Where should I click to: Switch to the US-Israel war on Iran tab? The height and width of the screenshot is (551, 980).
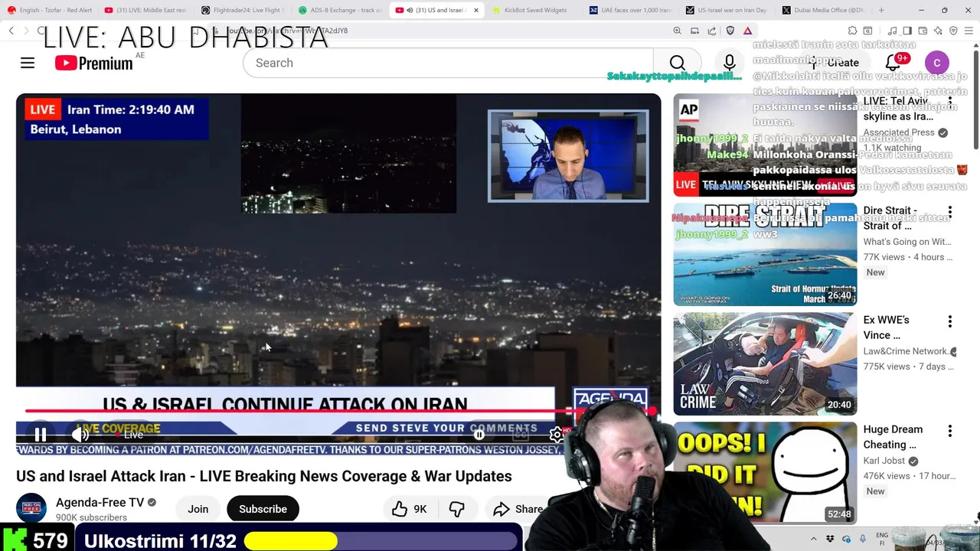tap(729, 10)
